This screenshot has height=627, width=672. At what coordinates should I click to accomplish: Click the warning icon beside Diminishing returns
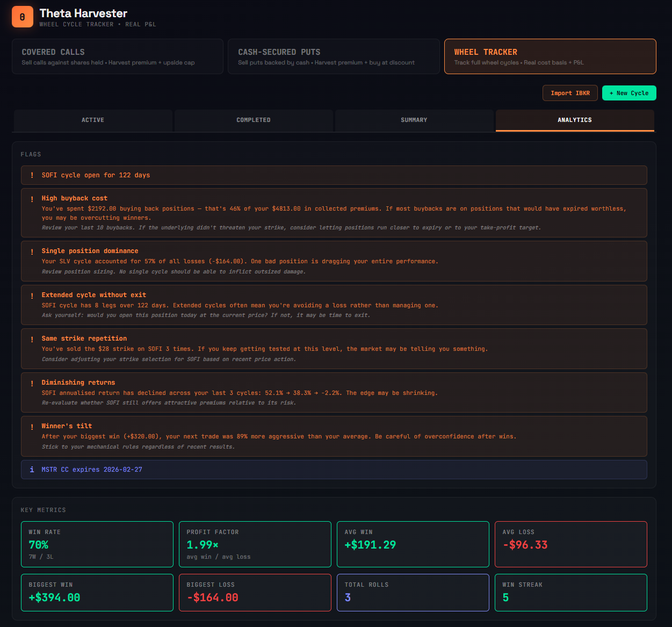[x=32, y=383]
